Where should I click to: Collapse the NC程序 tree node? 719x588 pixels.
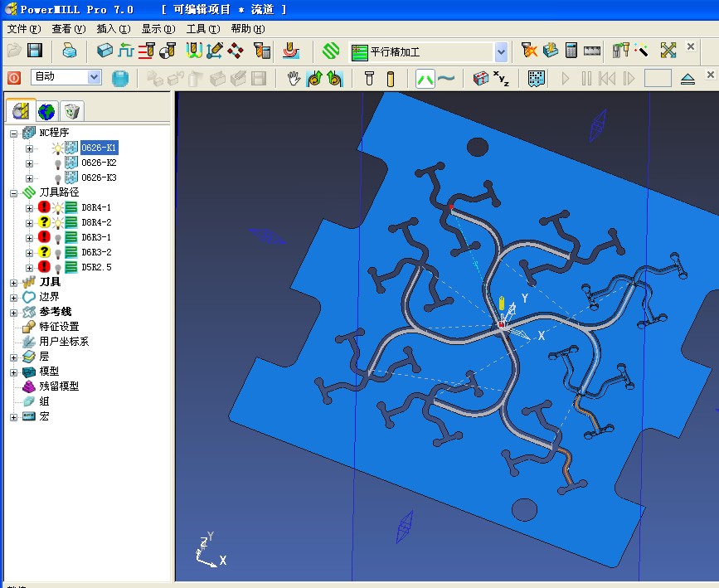click(14, 134)
